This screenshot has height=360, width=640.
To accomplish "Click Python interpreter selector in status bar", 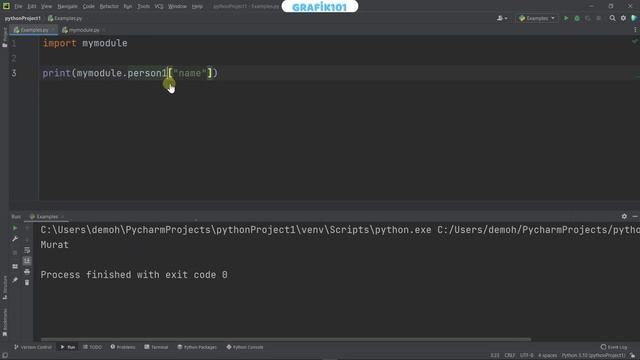I will 593,356.
